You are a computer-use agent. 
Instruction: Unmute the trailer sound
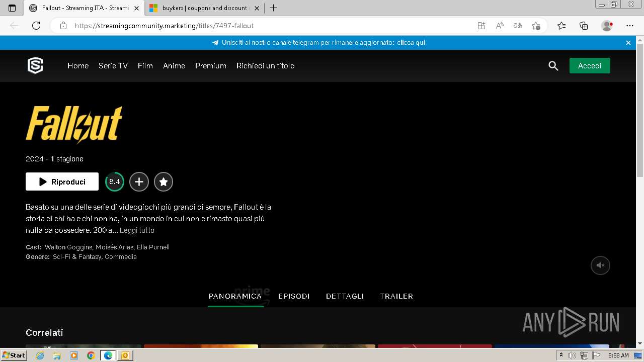(600, 265)
